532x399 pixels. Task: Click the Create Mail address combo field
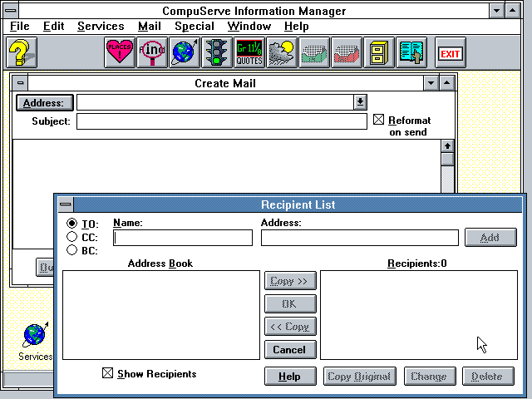click(x=215, y=102)
